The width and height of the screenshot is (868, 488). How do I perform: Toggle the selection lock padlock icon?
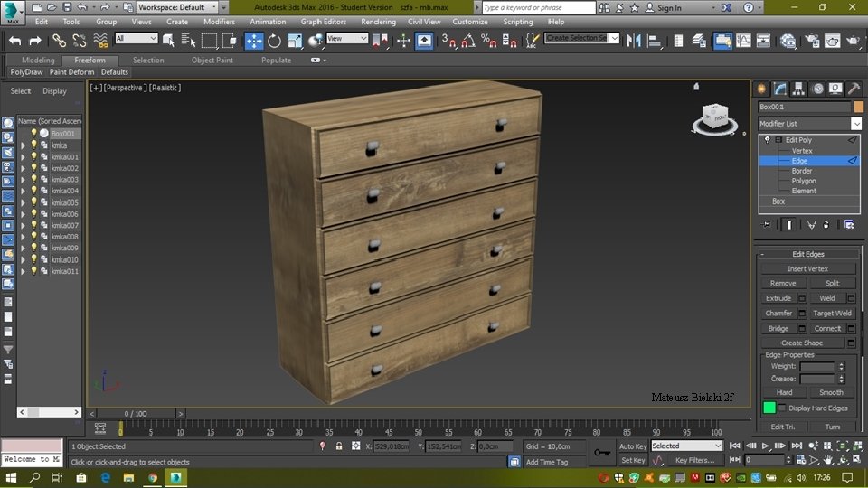click(339, 446)
